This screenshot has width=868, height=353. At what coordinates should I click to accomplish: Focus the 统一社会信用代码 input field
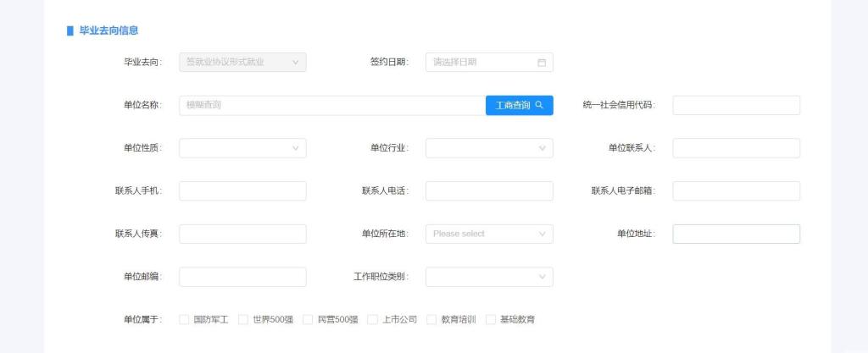coord(736,105)
